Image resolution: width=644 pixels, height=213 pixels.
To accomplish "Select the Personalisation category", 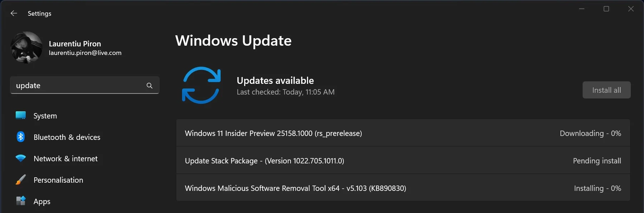I will click(58, 180).
